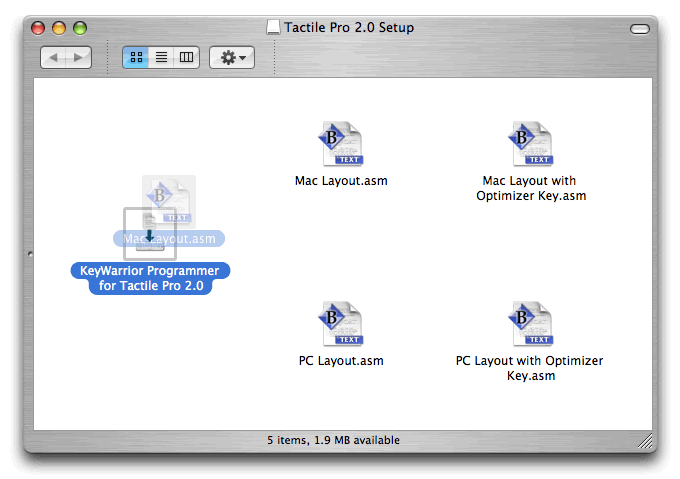Select the Mac Layout.asm file icon
This screenshot has width=680, height=479.
[x=341, y=143]
